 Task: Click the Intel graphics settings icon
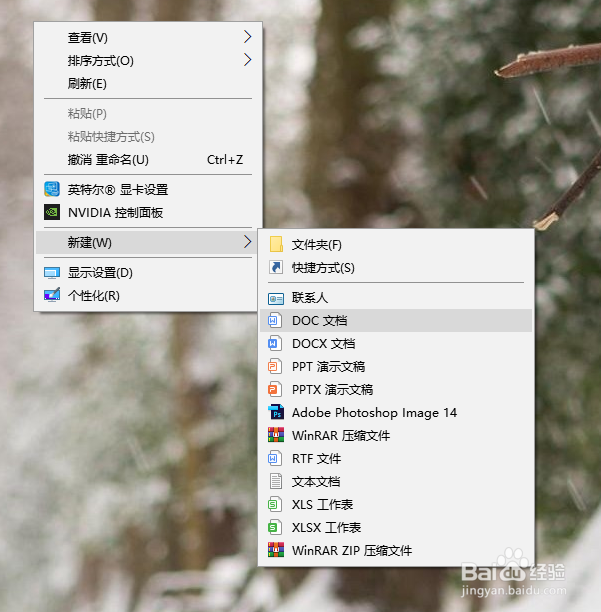point(52,189)
